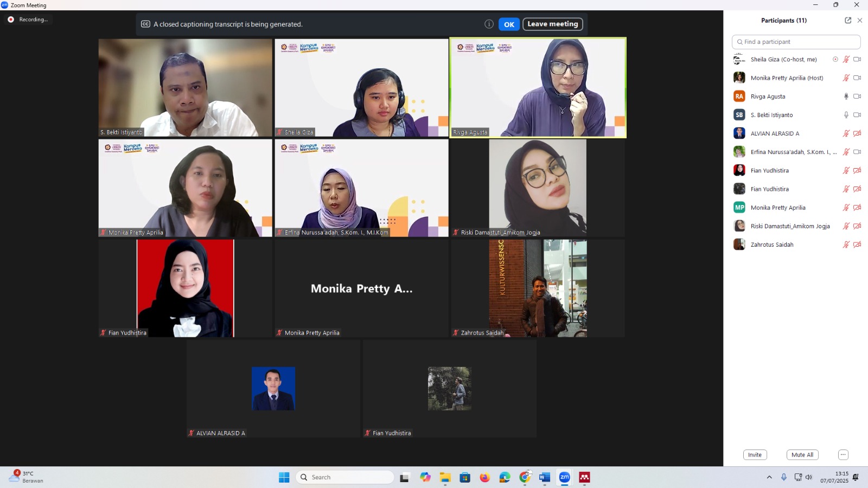This screenshot has height=488, width=868.
Task: Click the Mute All button
Action: [x=802, y=455]
